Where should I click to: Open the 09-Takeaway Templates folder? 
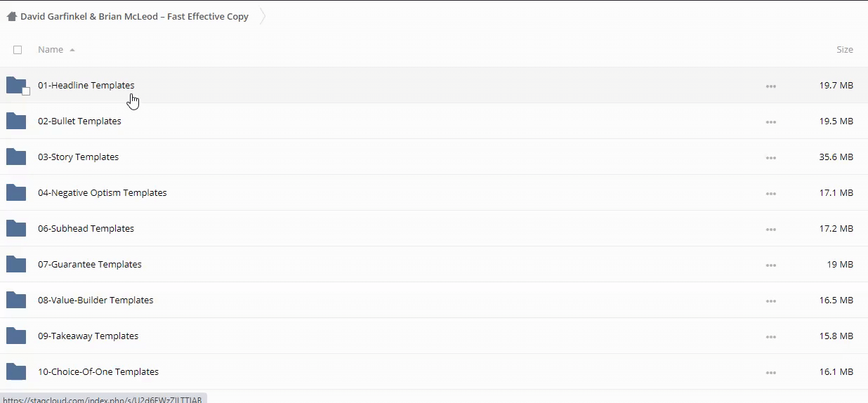88,336
